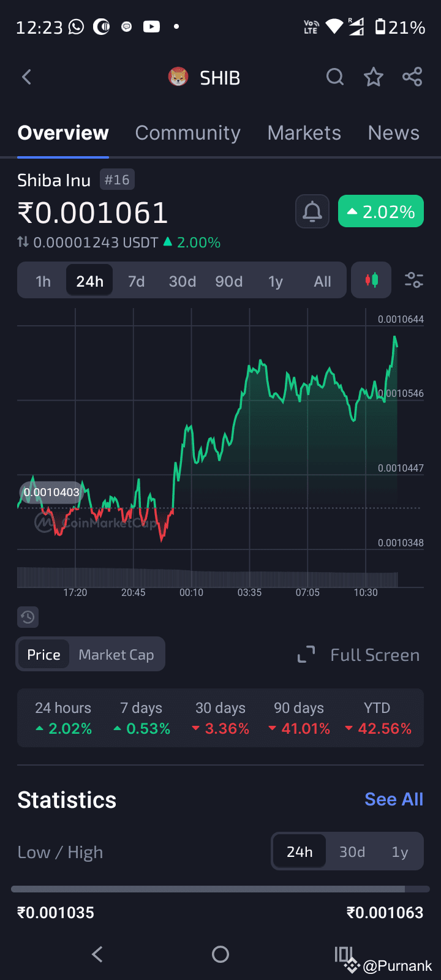
Task: Set a price alert with bell icon
Action: pos(312,211)
